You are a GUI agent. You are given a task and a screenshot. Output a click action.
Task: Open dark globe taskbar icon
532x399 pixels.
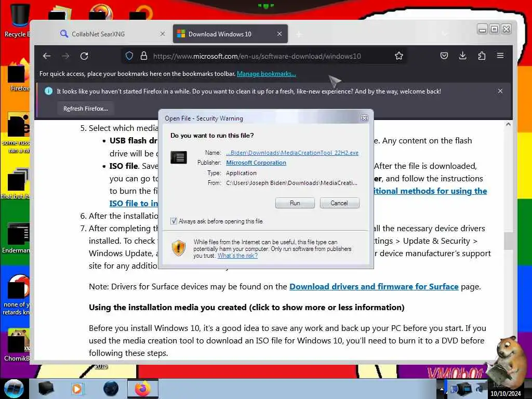pyautogui.click(x=111, y=389)
